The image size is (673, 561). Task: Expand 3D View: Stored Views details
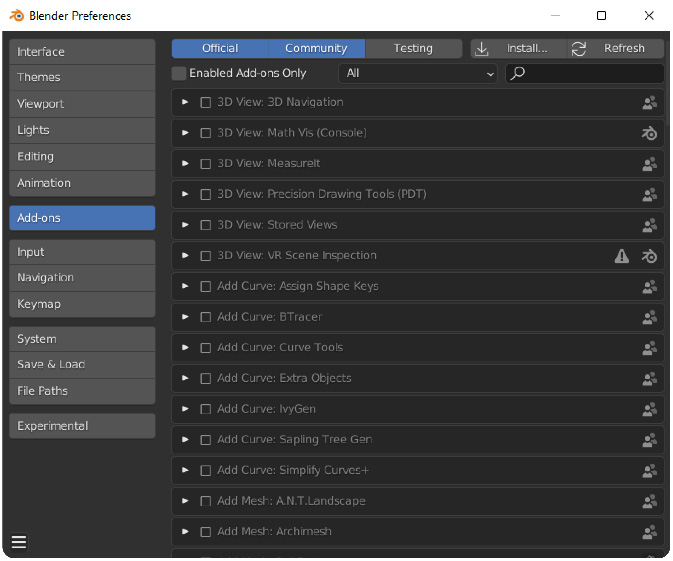click(x=185, y=225)
